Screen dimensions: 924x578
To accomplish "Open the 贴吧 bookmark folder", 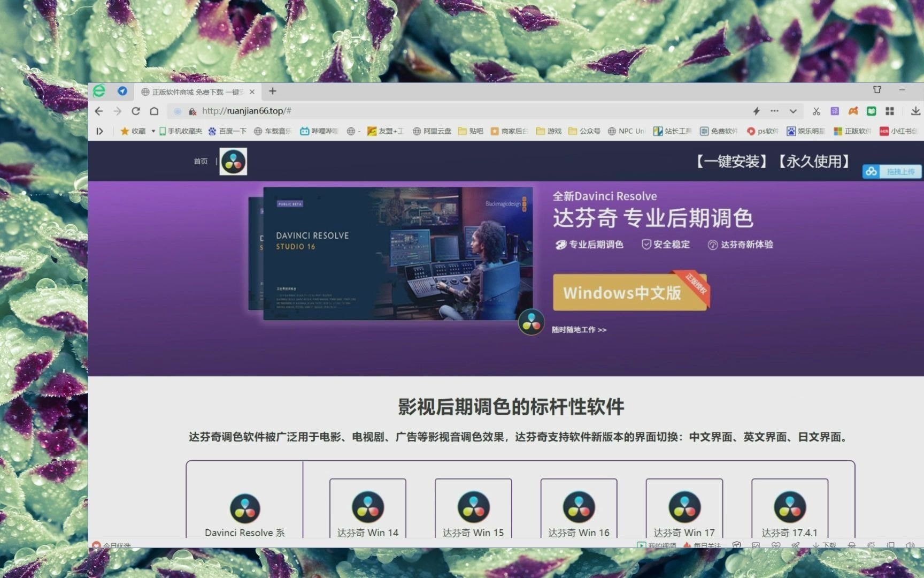I will (471, 131).
